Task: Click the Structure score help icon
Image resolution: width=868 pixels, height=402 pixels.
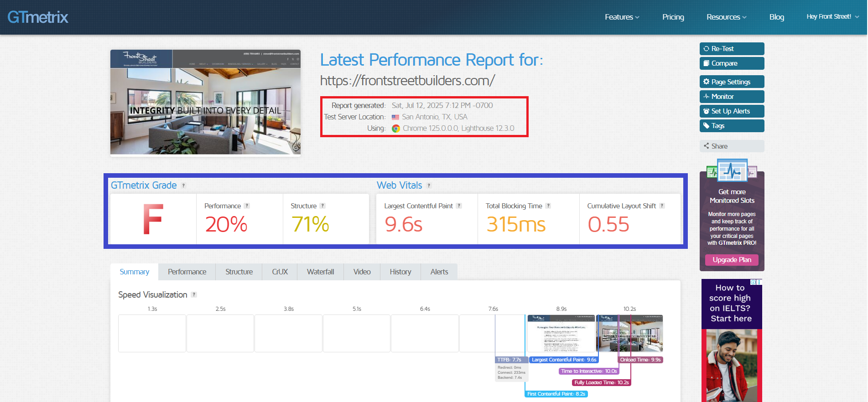Action: pos(322,206)
